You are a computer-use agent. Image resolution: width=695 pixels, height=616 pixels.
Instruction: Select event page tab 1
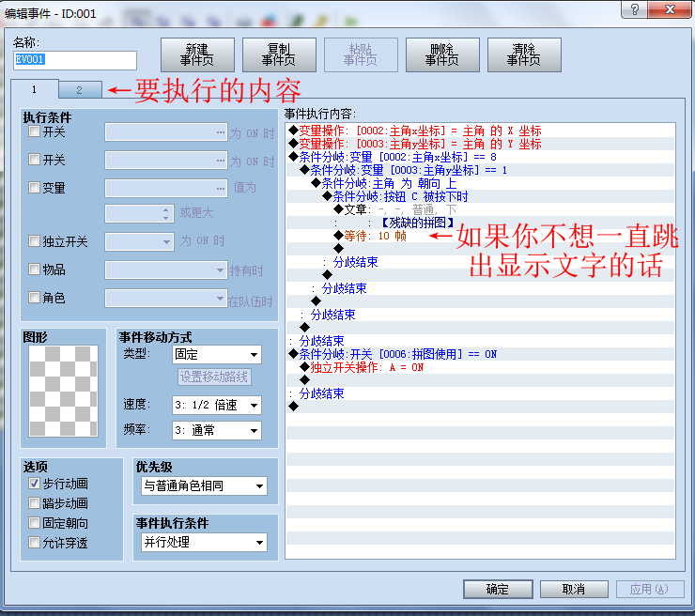click(34, 89)
